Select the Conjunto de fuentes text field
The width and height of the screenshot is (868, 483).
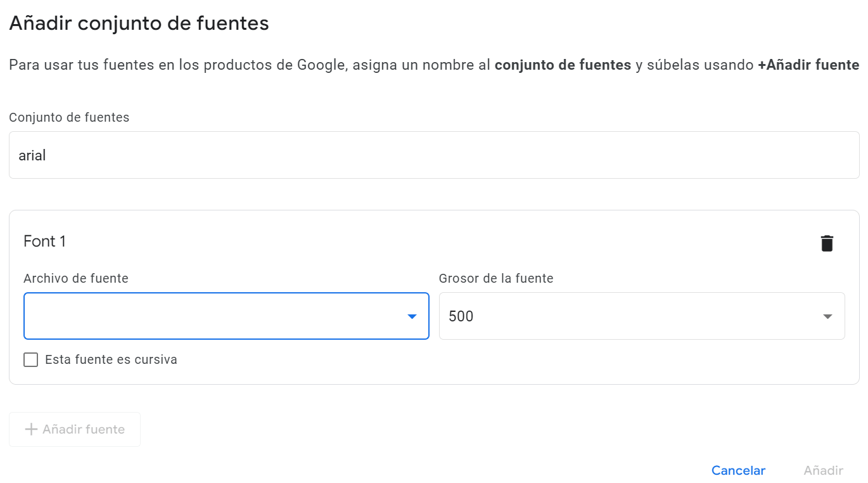click(433, 155)
